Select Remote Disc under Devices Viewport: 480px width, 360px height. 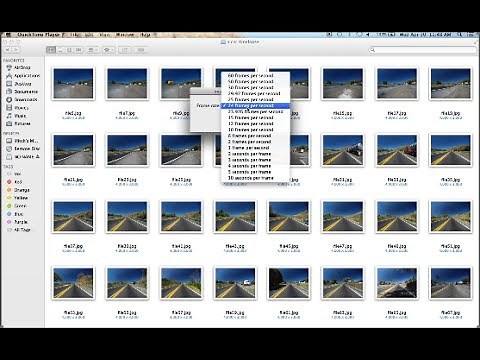23,149
